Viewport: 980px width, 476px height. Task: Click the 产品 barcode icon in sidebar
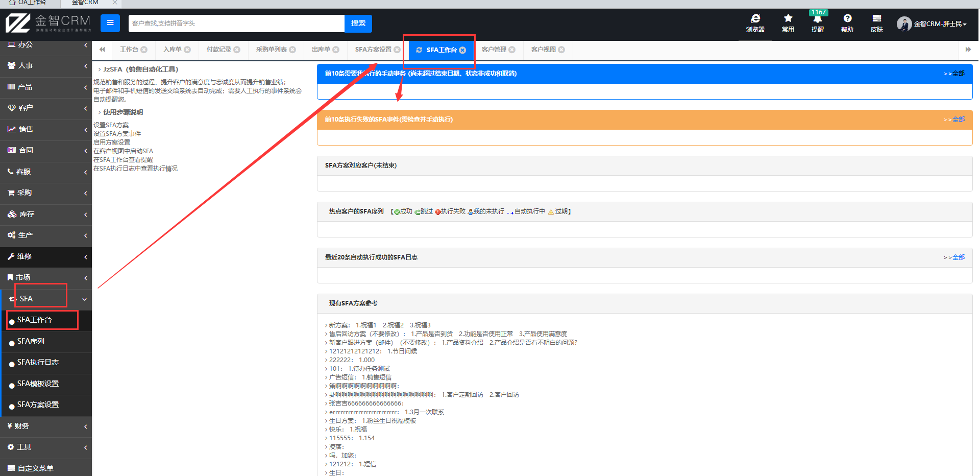click(x=11, y=87)
